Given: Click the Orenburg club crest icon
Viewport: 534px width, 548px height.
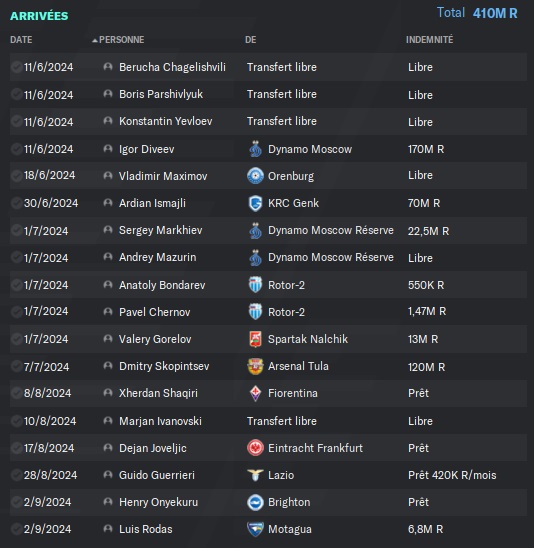Looking at the screenshot, I should [x=255, y=176].
